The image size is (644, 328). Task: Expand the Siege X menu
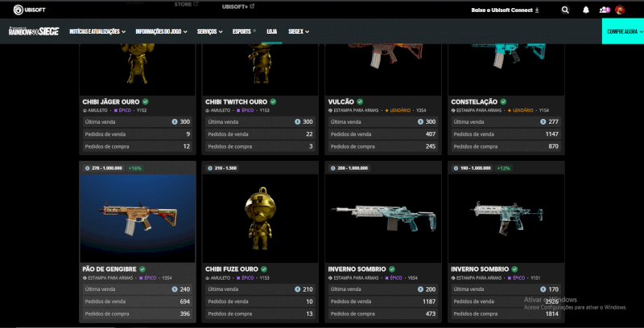298,31
